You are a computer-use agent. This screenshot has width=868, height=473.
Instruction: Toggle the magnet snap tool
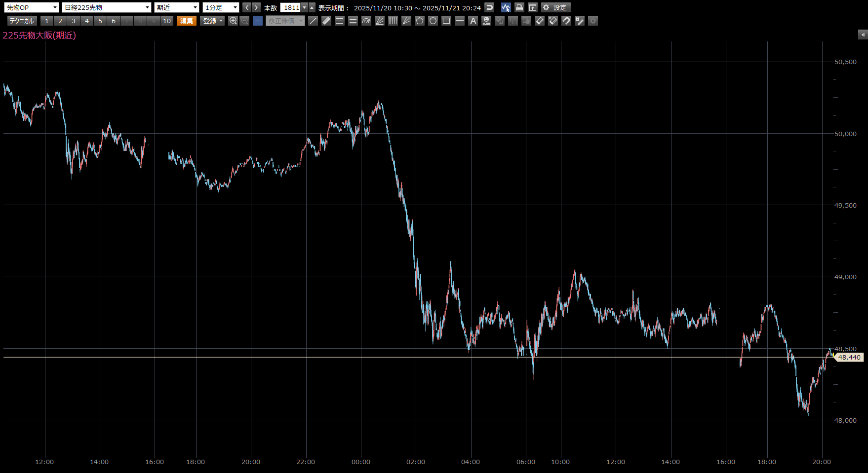(x=566, y=21)
